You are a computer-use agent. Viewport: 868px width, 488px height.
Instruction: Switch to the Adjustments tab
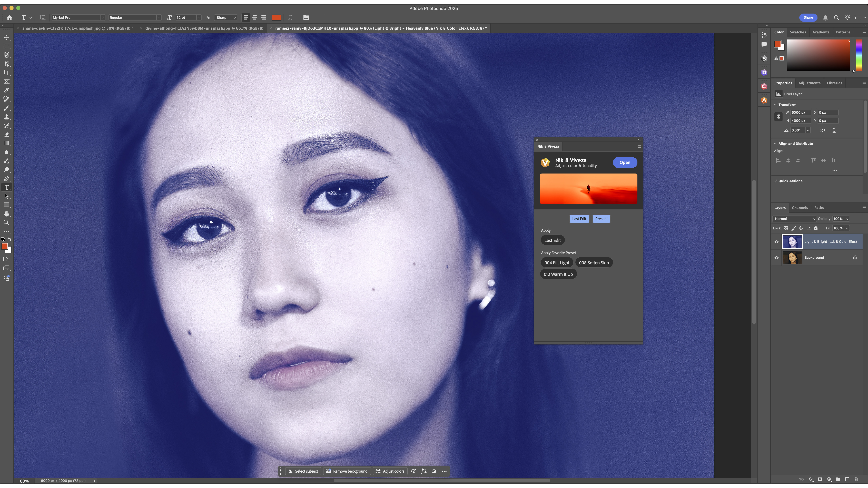[x=809, y=83]
